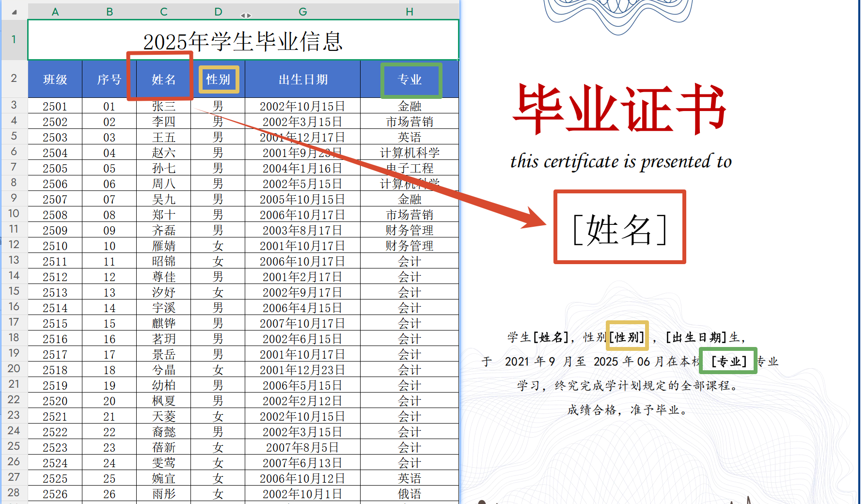Select the 性别 column header D
This screenshot has height=504, width=868.
click(x=218, y=11)
